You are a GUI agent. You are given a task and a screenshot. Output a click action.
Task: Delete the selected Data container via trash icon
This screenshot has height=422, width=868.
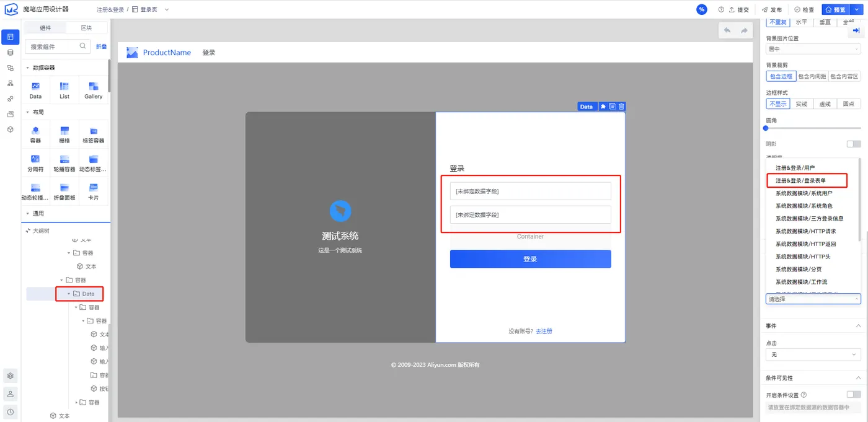pos(621,107)
